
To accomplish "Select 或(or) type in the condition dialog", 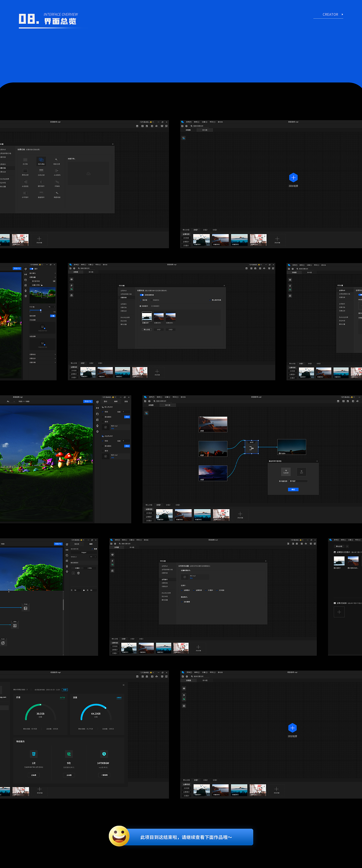I will 301,472.
